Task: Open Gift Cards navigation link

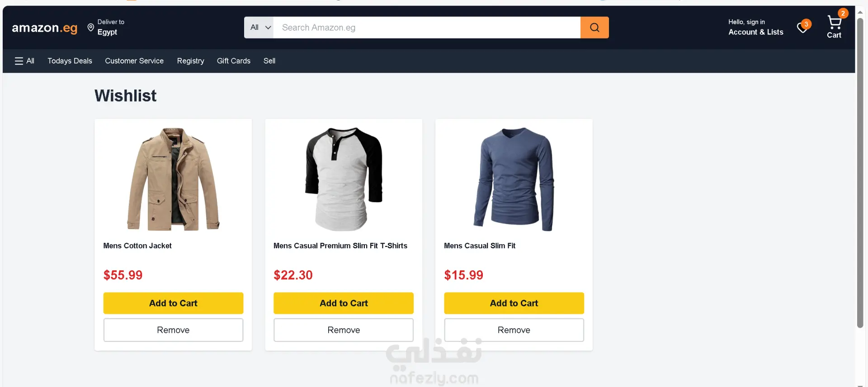Action: click(x=234, y=61)
